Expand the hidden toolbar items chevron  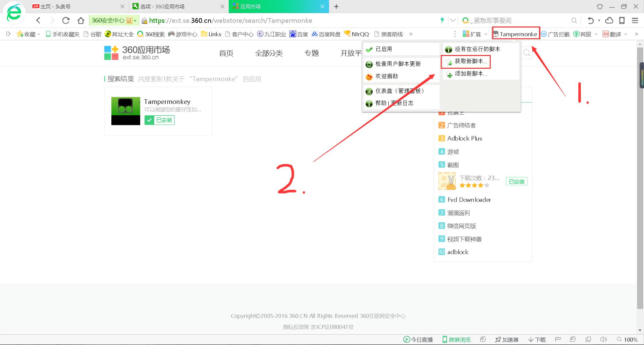(637, 34)
